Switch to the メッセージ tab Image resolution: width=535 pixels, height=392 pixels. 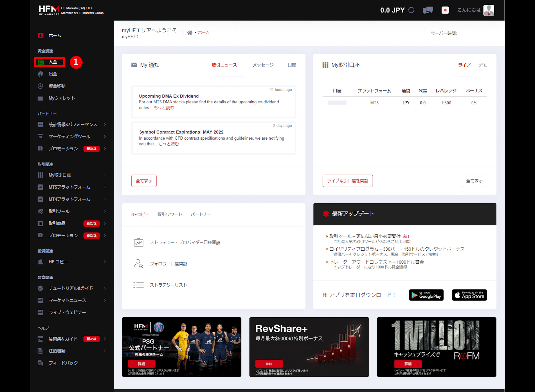click(x=263, y=65)
